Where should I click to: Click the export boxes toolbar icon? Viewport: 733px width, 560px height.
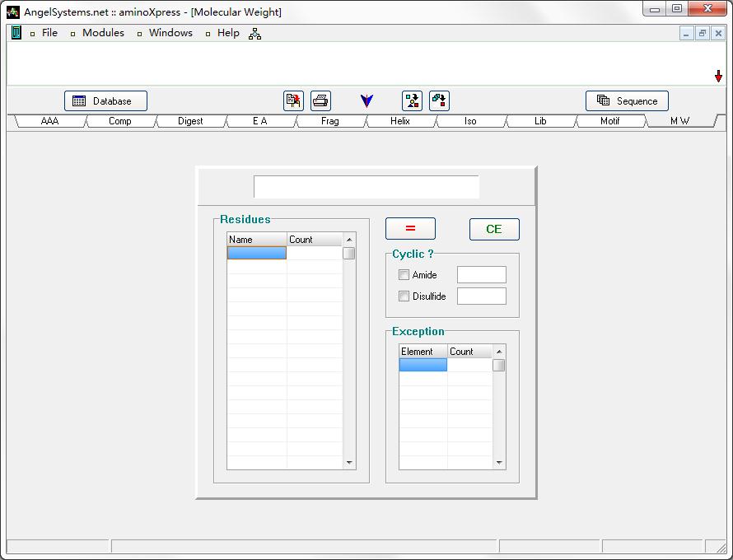pyautogui.click(x=440, y=100)
